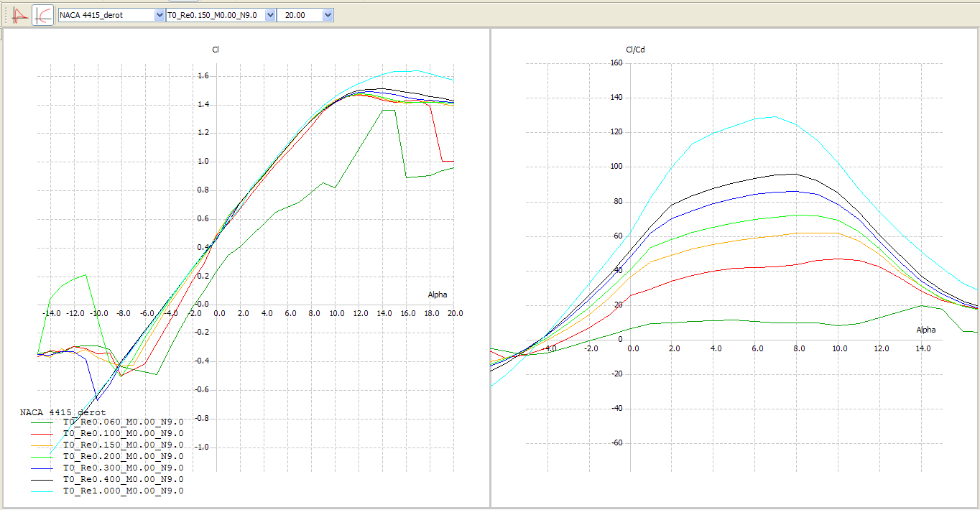980x510 pixels.
Task: Click the orange line swatch in the legend
Action: click(42, 445)
